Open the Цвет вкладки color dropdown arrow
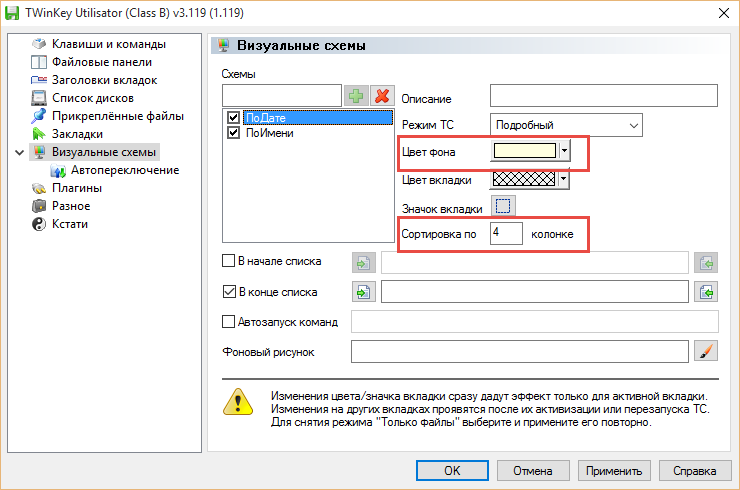The width and height of the screenshot is (740, 490). point(563,179)
